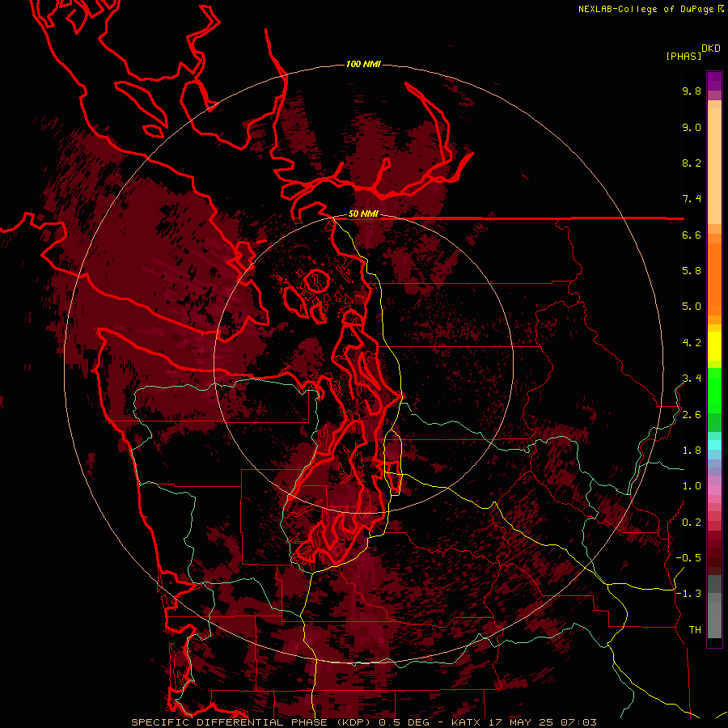728x728 pixels.
Task: Click the cyan segment of color bar
Action: [x=714, y=445]
